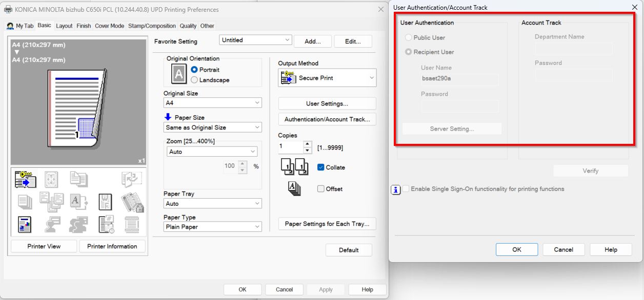
Task: Click the grayed header/footer page icon
Action: (x=132, y=224)
